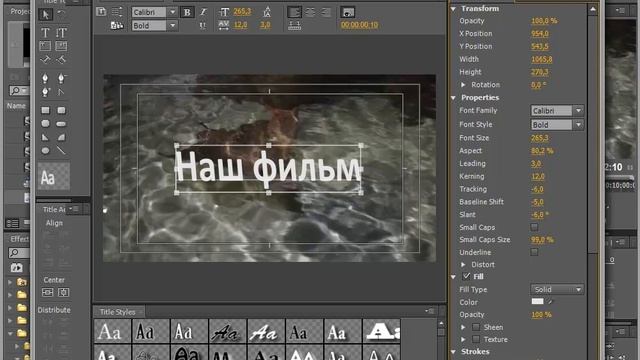Select the Delete Anchor Point tool
This screenshot has width=640, height=360.
[61, 78]
